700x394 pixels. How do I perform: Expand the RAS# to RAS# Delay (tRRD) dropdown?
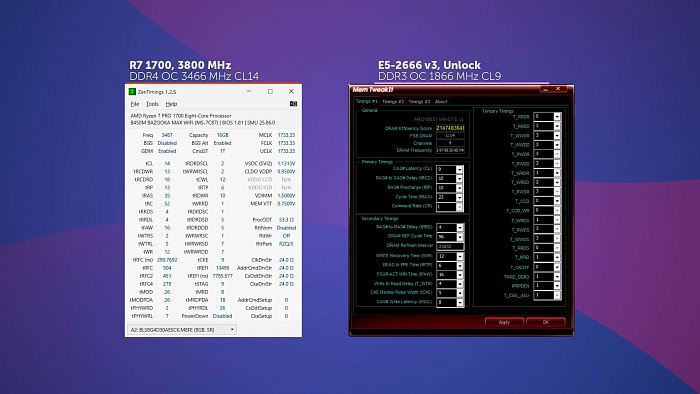click(460, 228)
